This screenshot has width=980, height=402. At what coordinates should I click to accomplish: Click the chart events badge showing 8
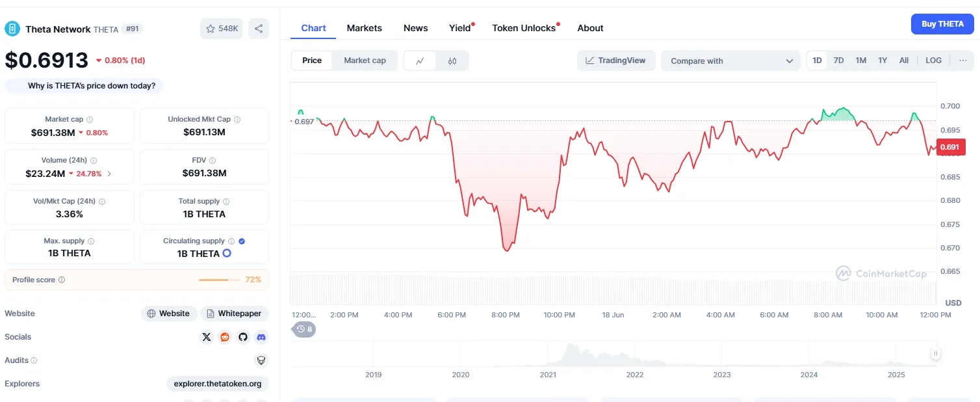(304, 329)
